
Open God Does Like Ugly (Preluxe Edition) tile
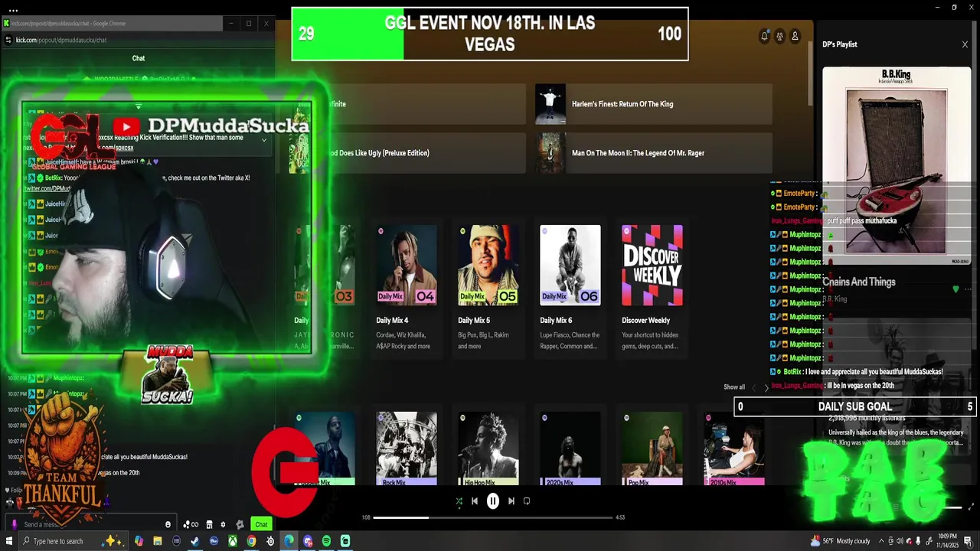[x=407, y=153]
